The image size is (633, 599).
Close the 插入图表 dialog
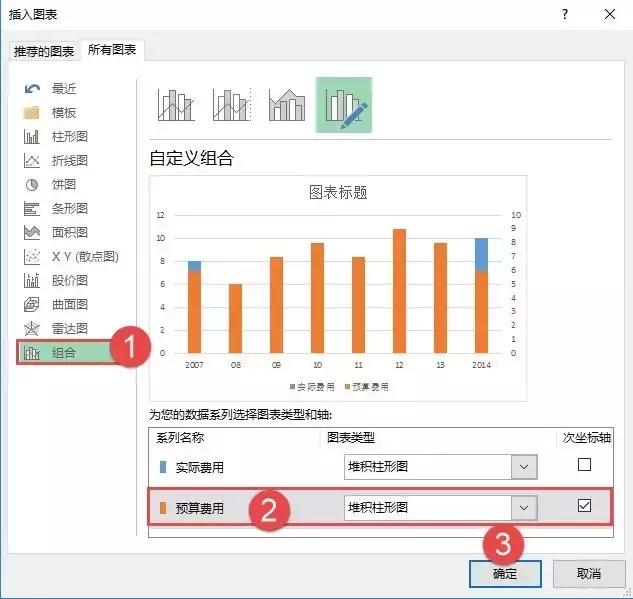(x=610, y=15)
